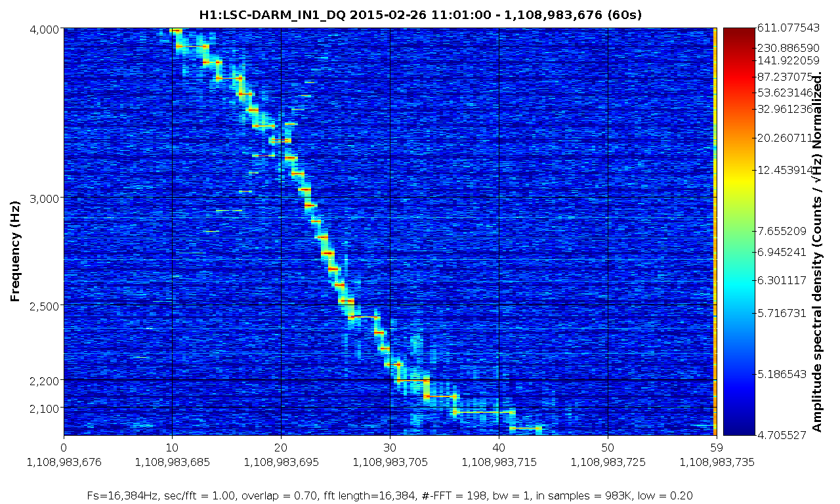This screenshot has height=504, width=840.
Task: Click the 2,100 frequency tick label
Action: [45, 408]
